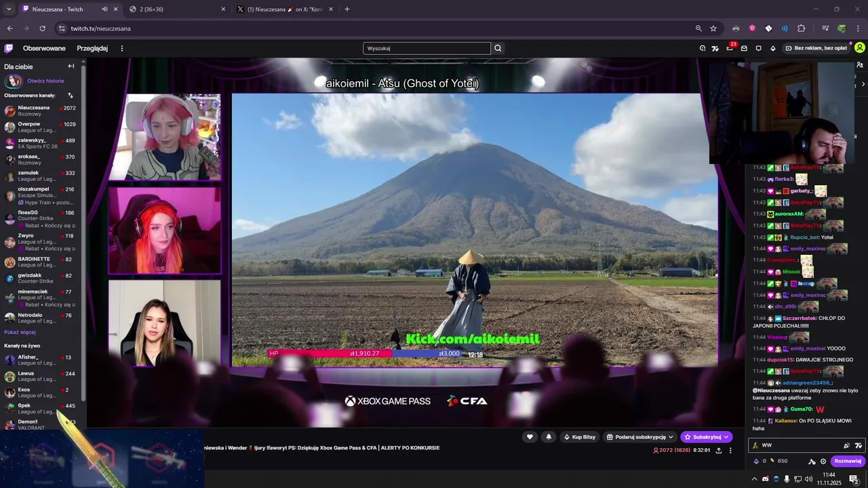Toggle stream notifications with the bell button
Image resolution: width=868 pixels, height=488 pixels.
click(549, 437)
